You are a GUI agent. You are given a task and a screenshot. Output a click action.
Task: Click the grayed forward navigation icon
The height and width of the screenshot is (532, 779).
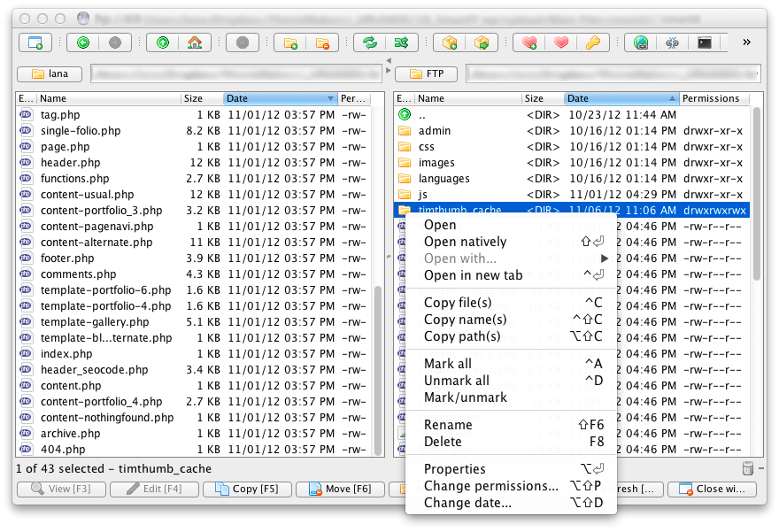coord(115,42)
